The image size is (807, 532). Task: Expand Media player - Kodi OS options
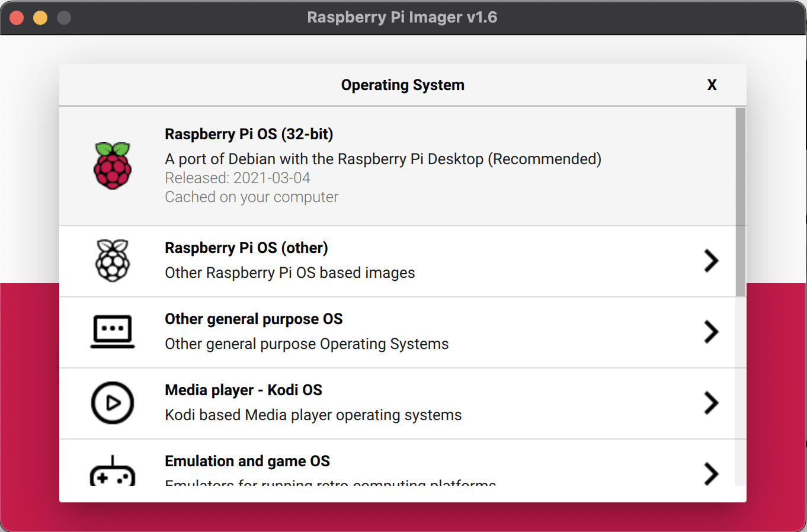click(711, 403)
